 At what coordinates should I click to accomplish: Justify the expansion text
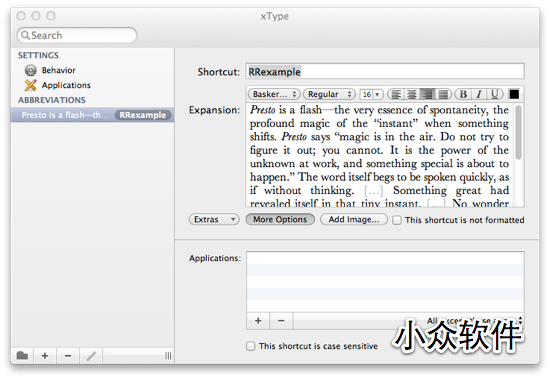443,94
